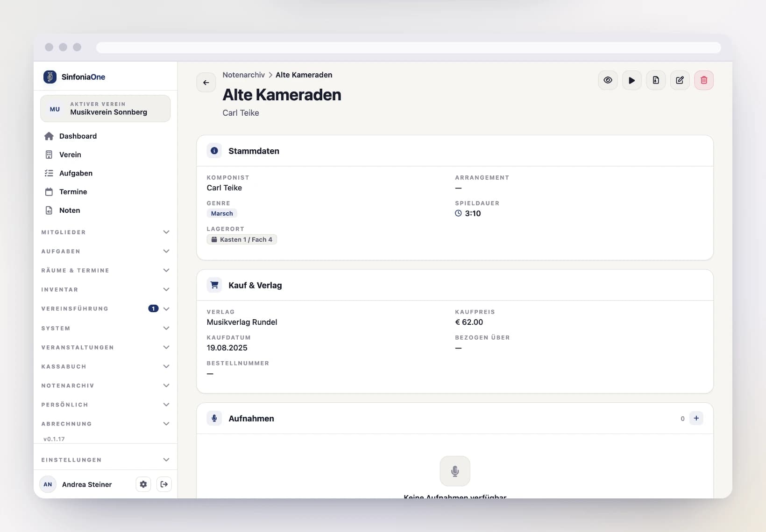
Task: Edit Alte Kameraden via pencil icon
Action: (x=680, y=80)
